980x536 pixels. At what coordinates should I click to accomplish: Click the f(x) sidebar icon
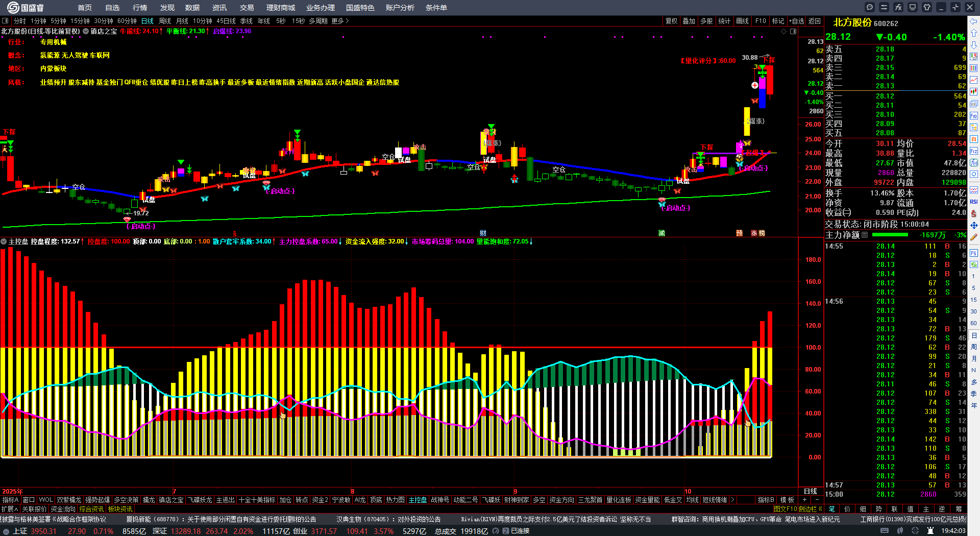(974, 163)
